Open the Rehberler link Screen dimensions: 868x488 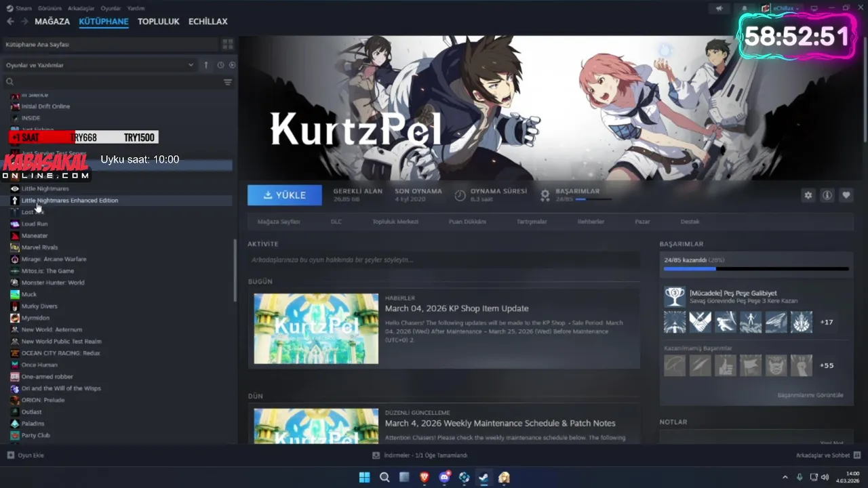pos(591,222)
